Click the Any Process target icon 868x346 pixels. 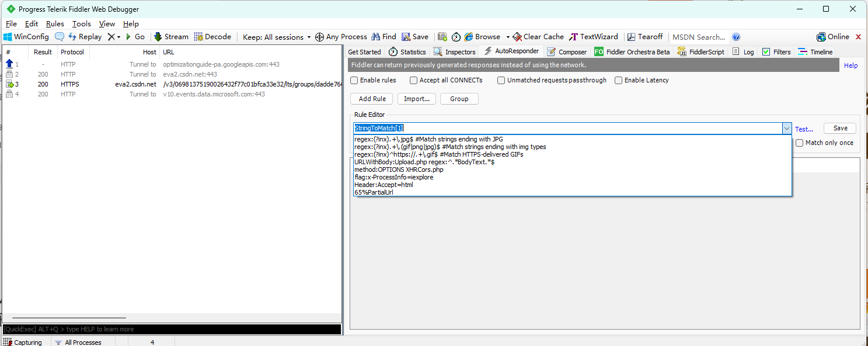[x=319, y=37]
